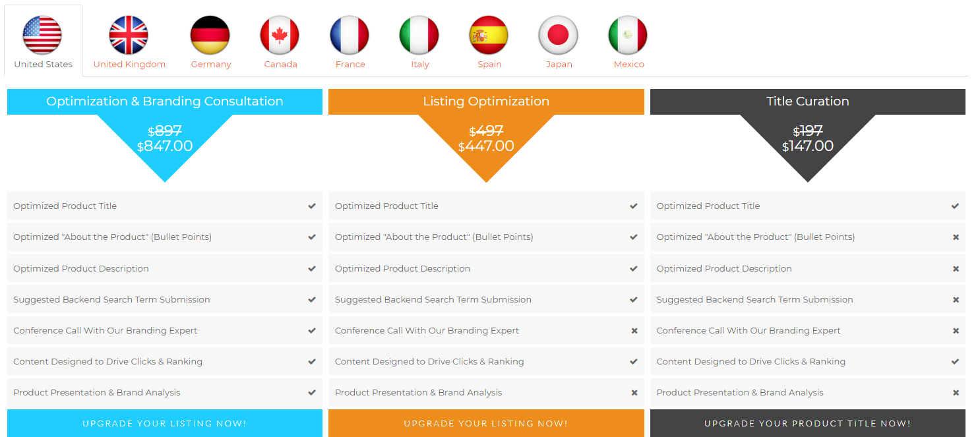The height and width of the screenshot is (437, 980).
Task: Click the $847.00 discounted price banner
Action: click(x=165, y=146)
